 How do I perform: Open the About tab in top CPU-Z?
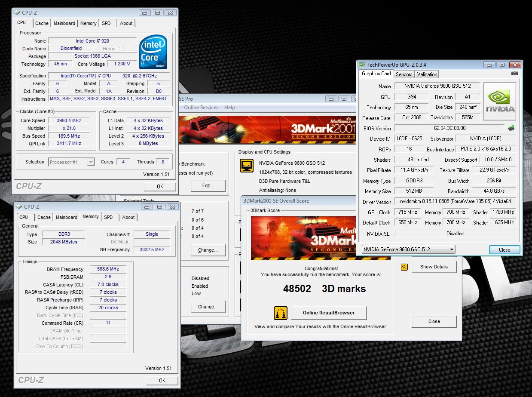[x=126, y=23]
